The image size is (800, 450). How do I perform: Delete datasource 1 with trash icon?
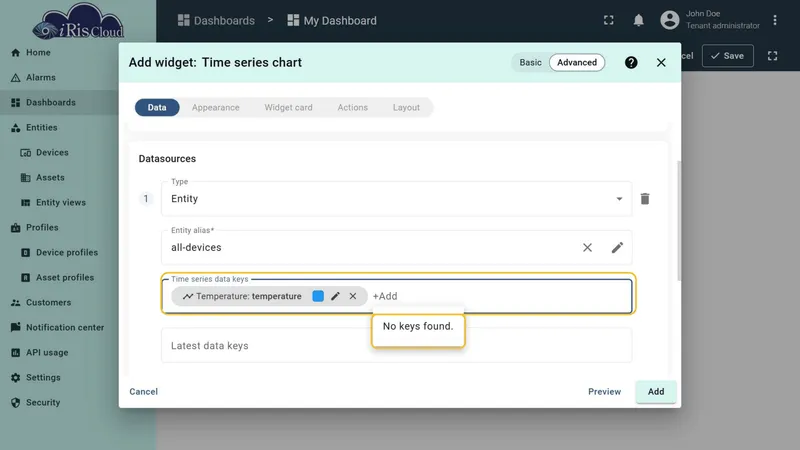pos(645,198)
